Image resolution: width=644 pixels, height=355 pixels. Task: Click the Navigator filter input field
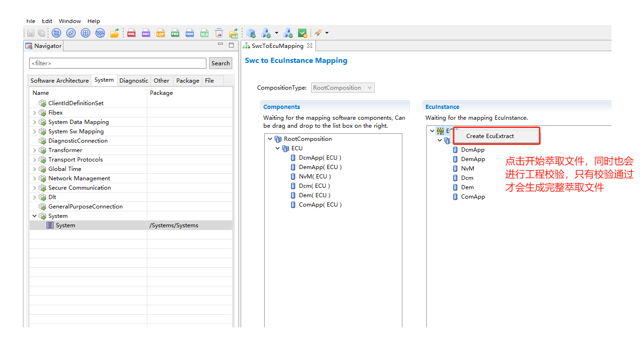(x=118, y=63)
